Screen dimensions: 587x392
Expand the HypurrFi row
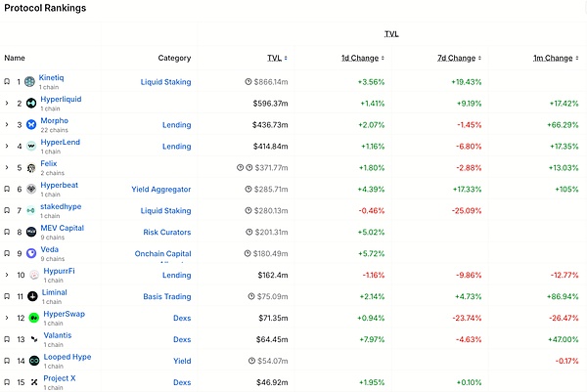click(x=7, y=275)
